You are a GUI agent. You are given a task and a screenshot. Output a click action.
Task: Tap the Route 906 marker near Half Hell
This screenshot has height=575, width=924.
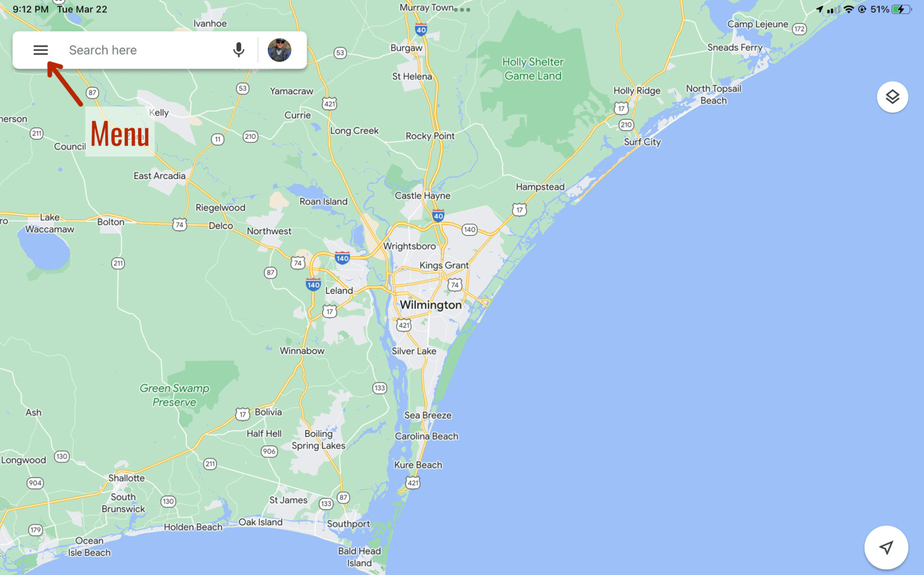[x=269, y=451]
